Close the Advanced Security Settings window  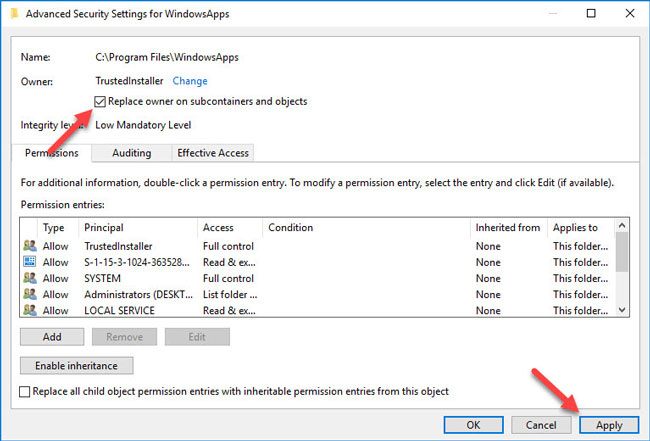click(630, 13)
